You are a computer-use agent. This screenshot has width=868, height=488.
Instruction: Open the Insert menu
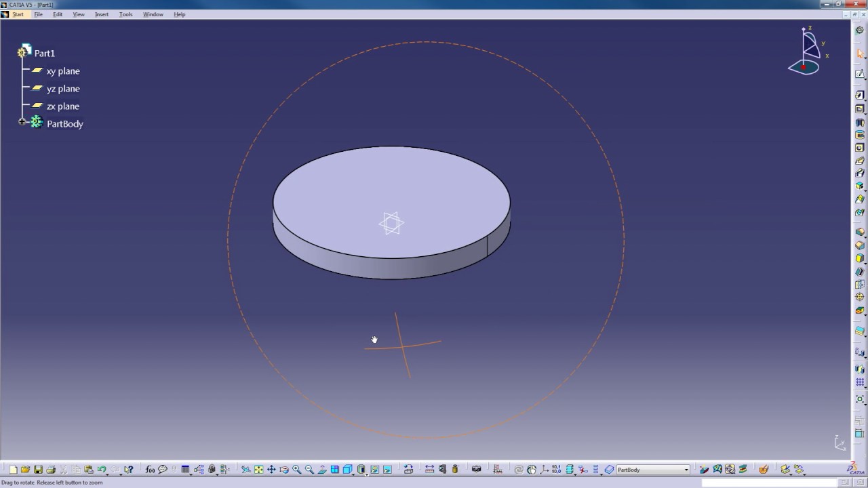[102, 14]
